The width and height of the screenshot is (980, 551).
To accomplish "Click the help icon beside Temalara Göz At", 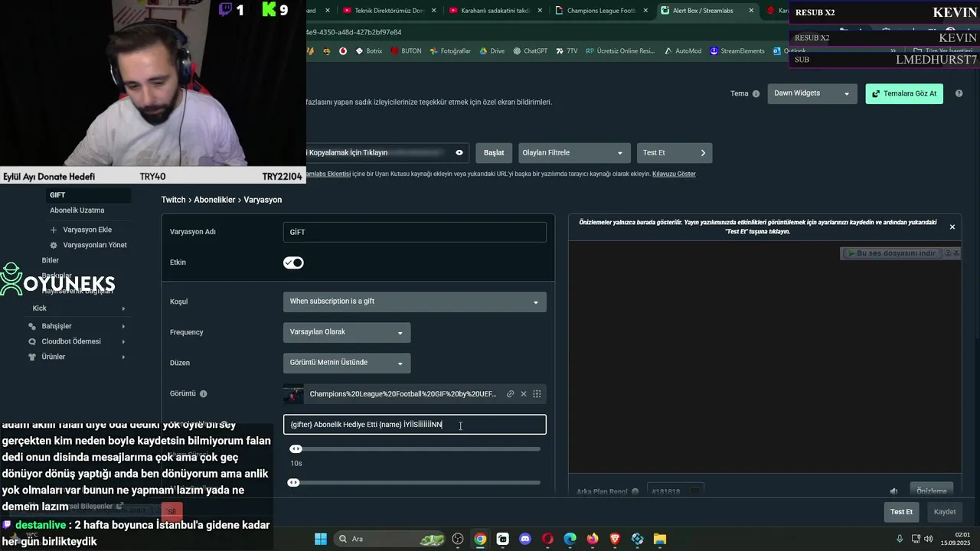I will [x=959, y=93].
